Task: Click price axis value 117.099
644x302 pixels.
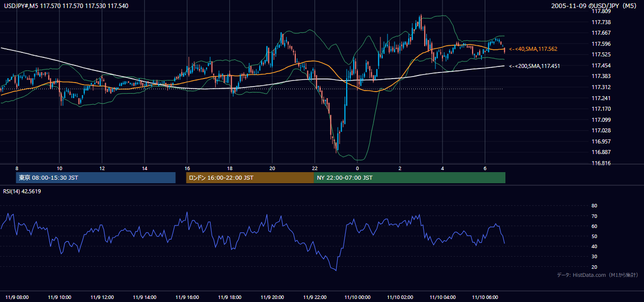Action: point(601,120)
